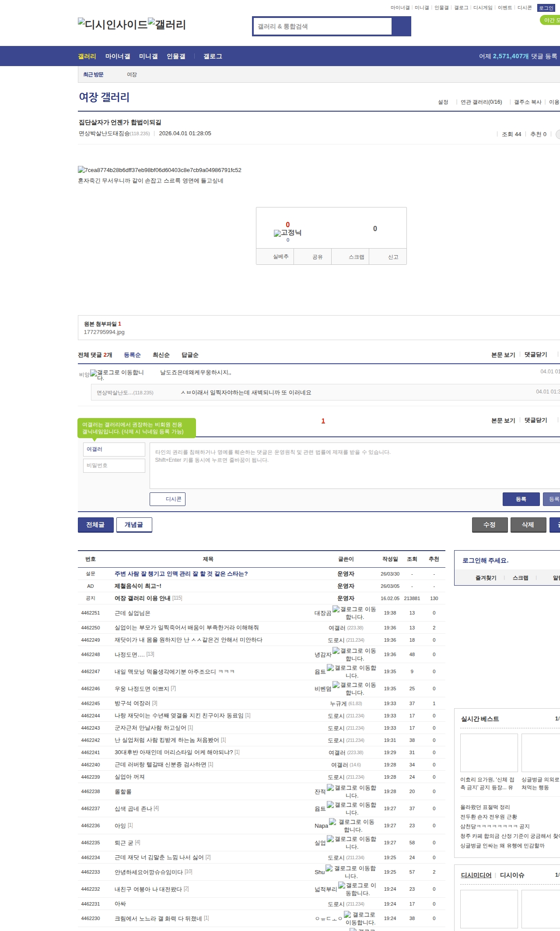Open the broken attached image in the post

click(x=81, y=170)
